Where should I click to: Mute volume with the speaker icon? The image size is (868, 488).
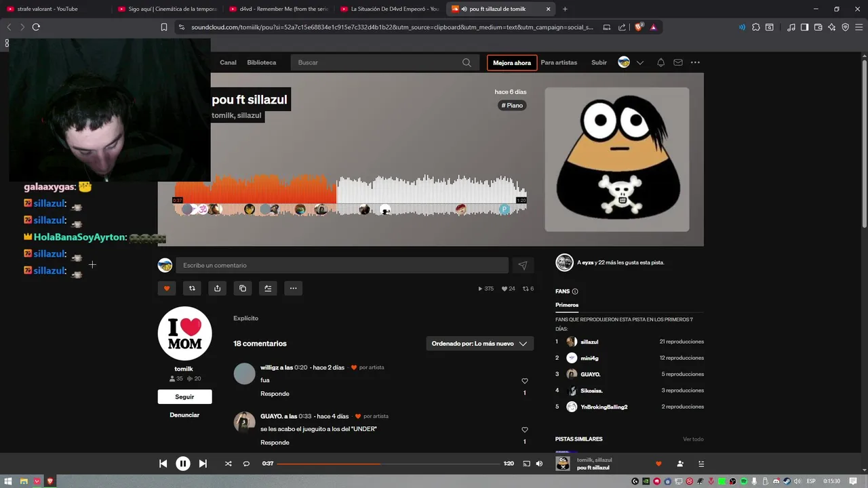click(x=539, y=464)
